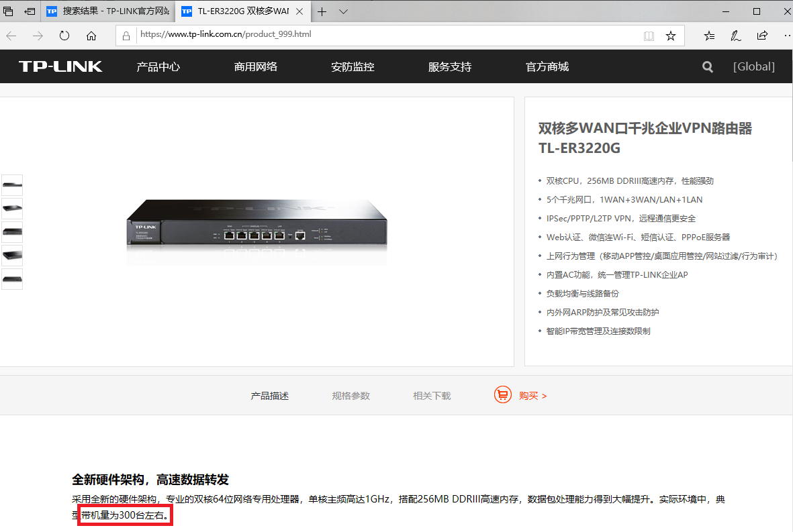This screenshot has height=532, width=793.
Task: Open the 官方商城 menu
Action: 547,66
